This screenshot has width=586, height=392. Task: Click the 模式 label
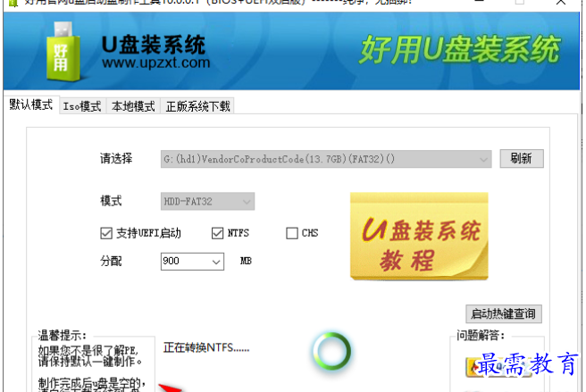[x=111, y=201]
